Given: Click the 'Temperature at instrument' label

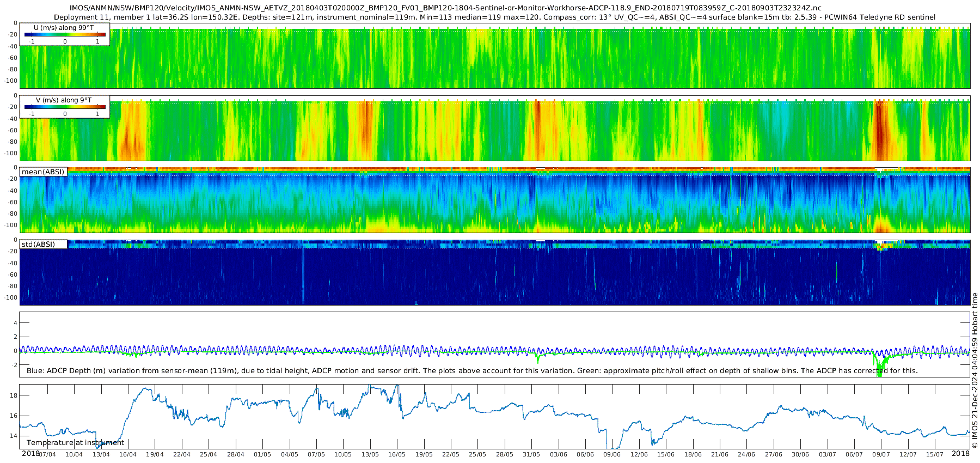Looking at the screenshot, I should [75, 443].
